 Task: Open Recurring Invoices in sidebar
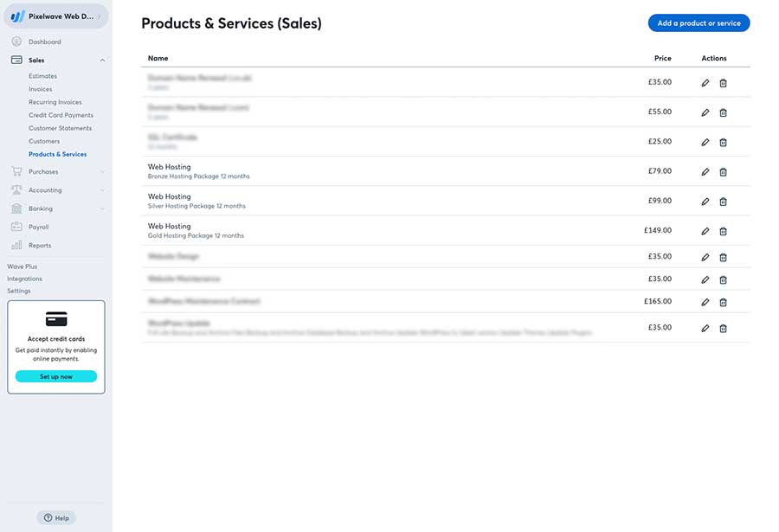(x=55, y=102)
